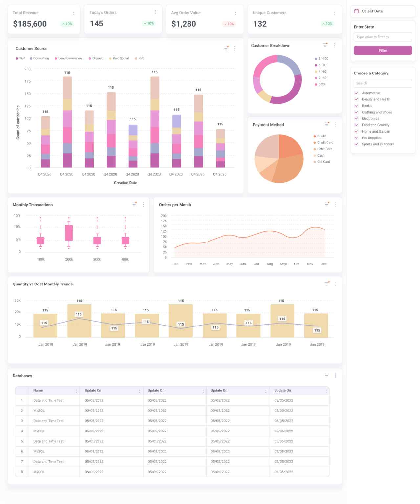Open the Choose a Category search box
The width and height of the screenshot is (420, 504).
pos(383,83)
